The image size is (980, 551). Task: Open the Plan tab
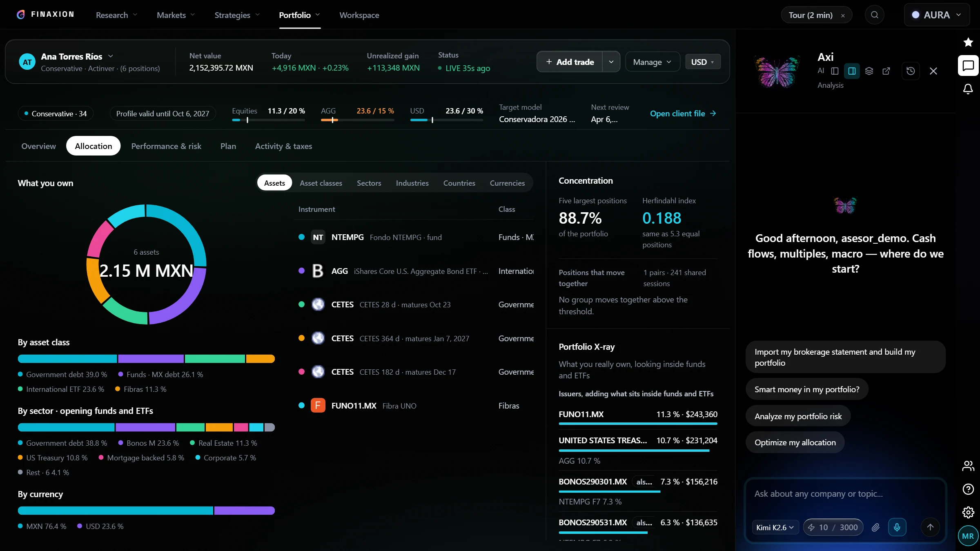click(228, 146)
